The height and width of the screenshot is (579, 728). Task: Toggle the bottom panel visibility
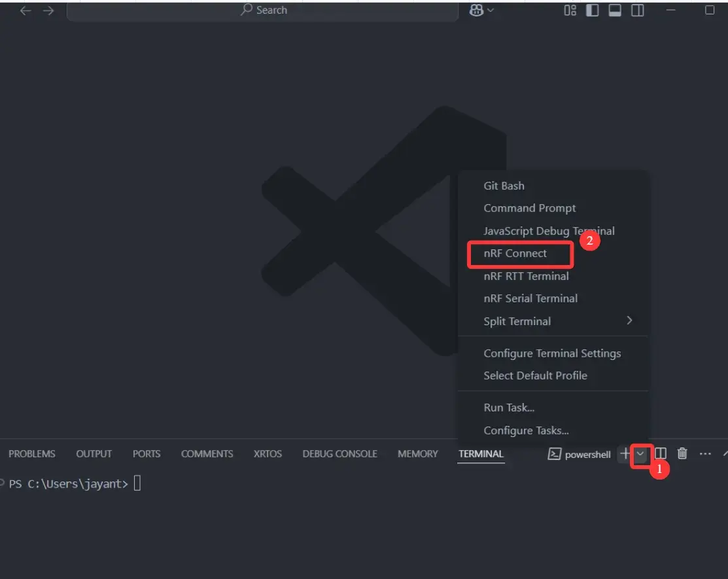click(x=615, y=10)
